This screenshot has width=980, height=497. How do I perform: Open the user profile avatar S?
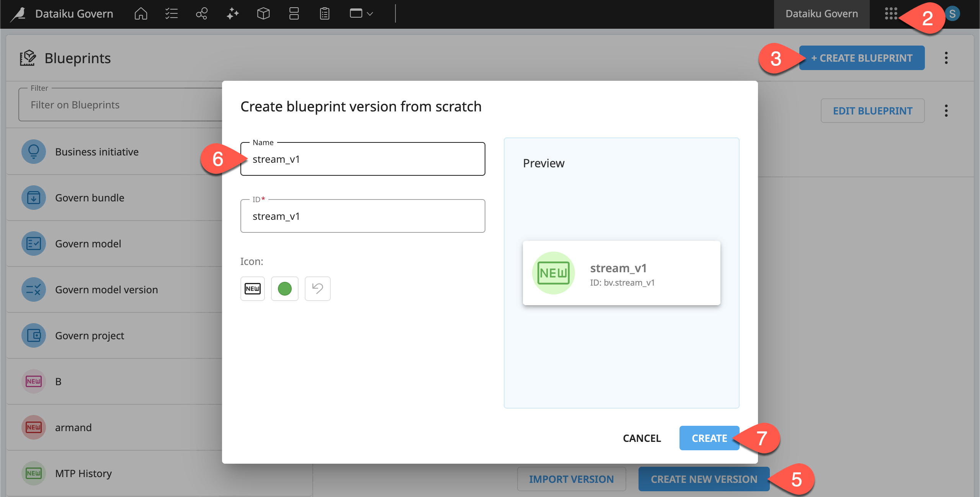click(x=953, y=13)
